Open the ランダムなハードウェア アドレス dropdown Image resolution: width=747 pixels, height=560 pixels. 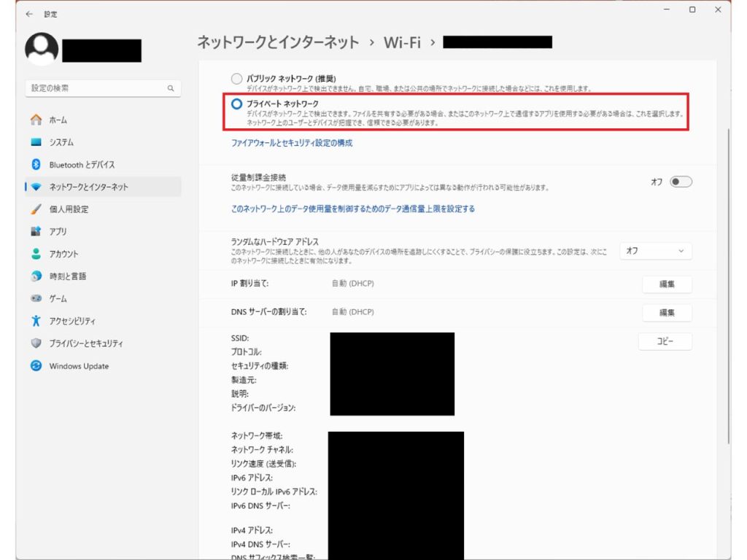654,250
